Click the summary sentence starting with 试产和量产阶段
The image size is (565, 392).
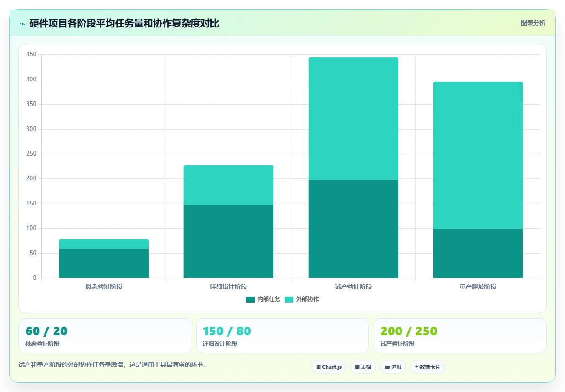tap(113, 365)
